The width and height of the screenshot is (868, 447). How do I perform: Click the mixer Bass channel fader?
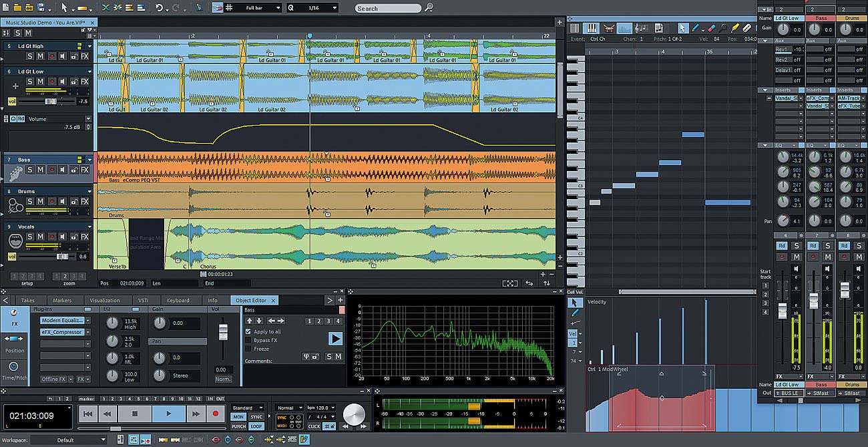click(813, 299)
